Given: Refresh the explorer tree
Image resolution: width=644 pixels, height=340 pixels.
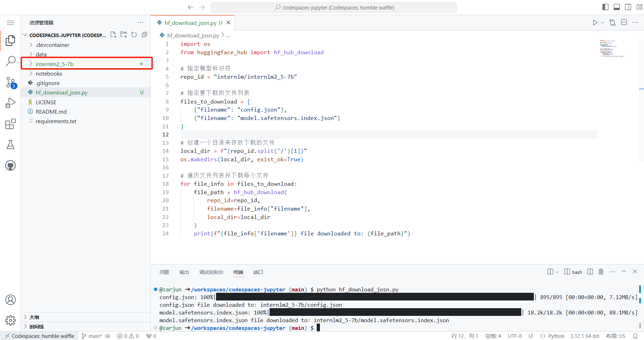Looking at the screenshot, I should tap(134, 35).
